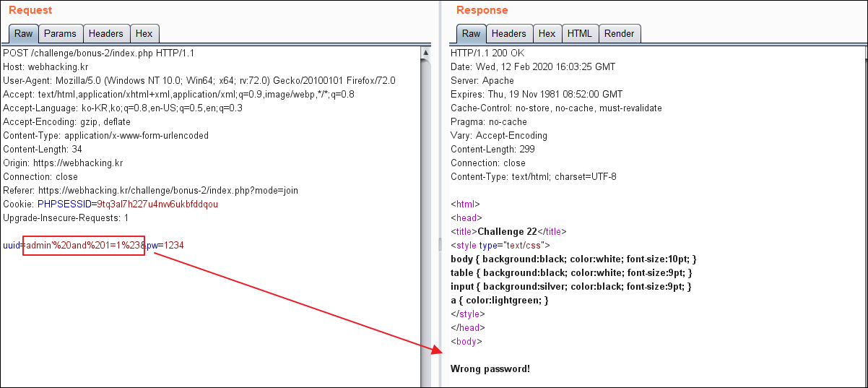Click the Accept-Language header line
The image size is (868, 388).
click(x=123, y=108)
